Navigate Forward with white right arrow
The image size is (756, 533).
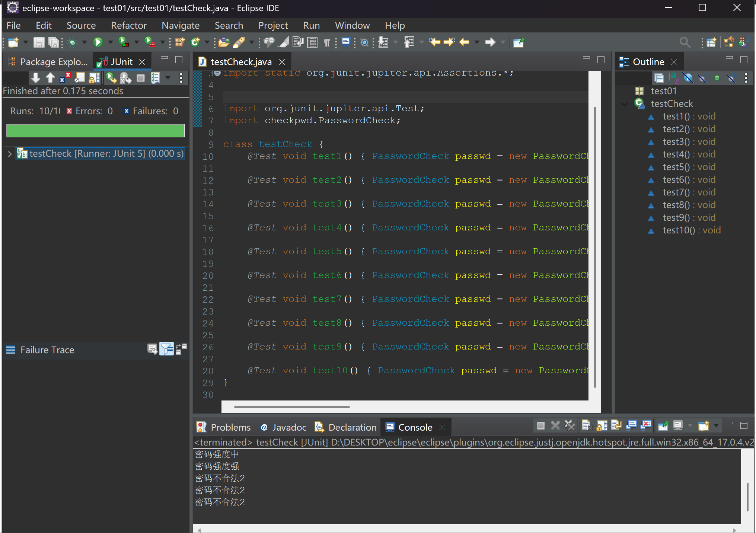click(x=490, y=42)
